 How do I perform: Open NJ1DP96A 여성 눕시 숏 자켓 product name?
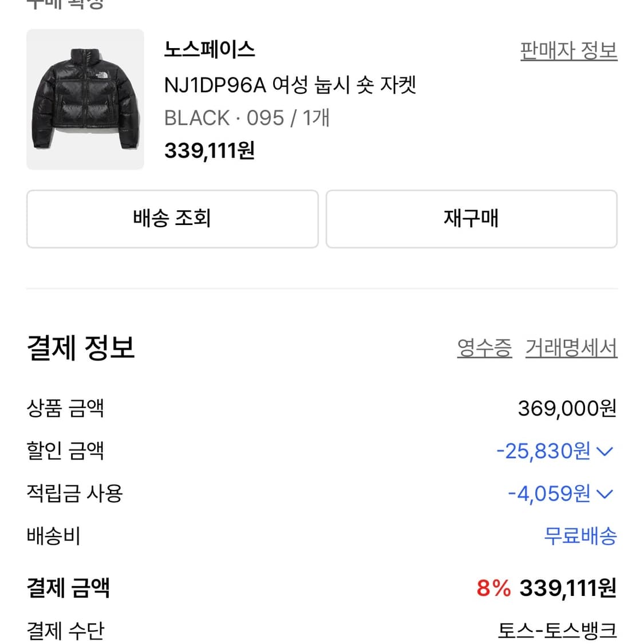291,84
